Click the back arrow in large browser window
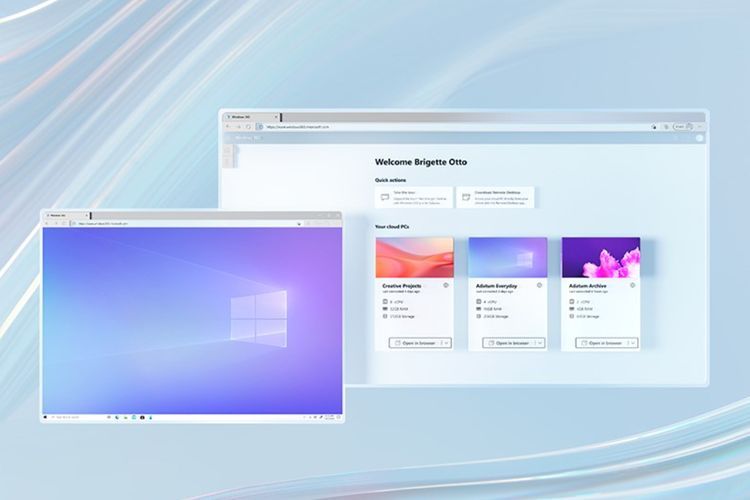750x500 pixels. pyautogui.click(x=228, y=127)
